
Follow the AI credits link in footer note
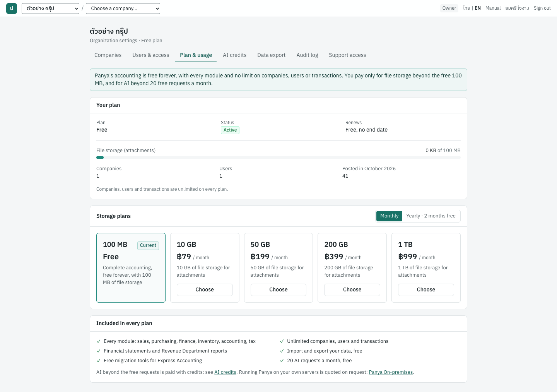click(225, 372)
